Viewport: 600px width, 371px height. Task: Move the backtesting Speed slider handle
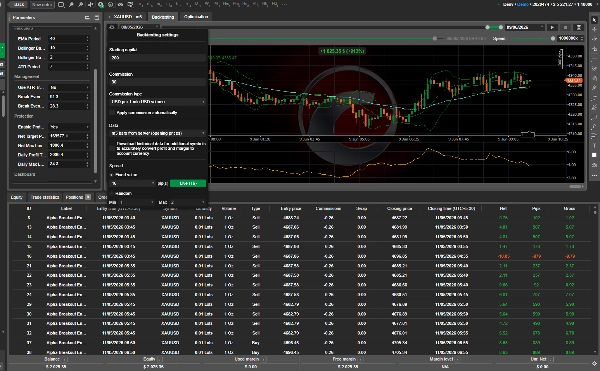point(553,39)
